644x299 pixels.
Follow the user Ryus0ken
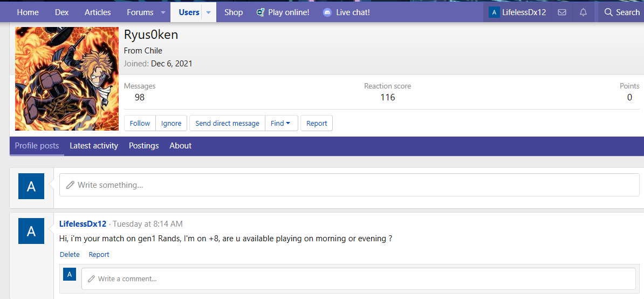point(140,123)
